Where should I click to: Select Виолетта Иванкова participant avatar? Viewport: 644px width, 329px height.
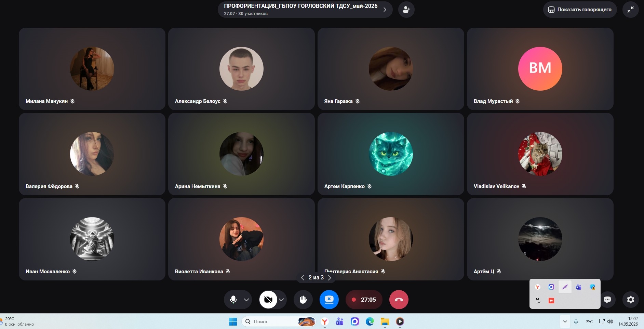click(x=241, y=239)
